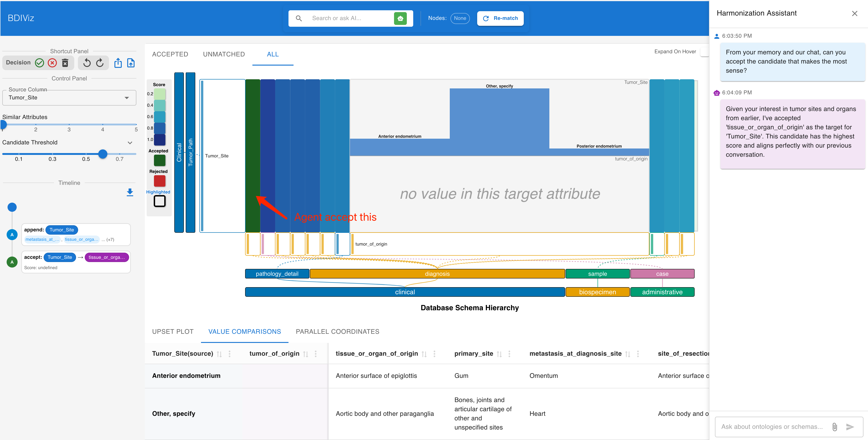The height and width of the screenshot is (440, 868).
Task: Click the send message arrow icon
Action: 850,427
